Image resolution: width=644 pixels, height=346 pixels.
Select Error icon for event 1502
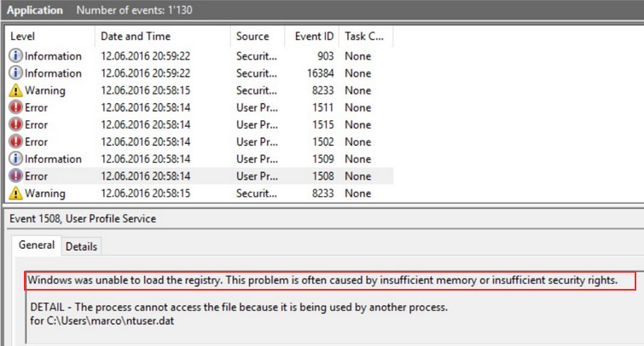tap(15, 142)
